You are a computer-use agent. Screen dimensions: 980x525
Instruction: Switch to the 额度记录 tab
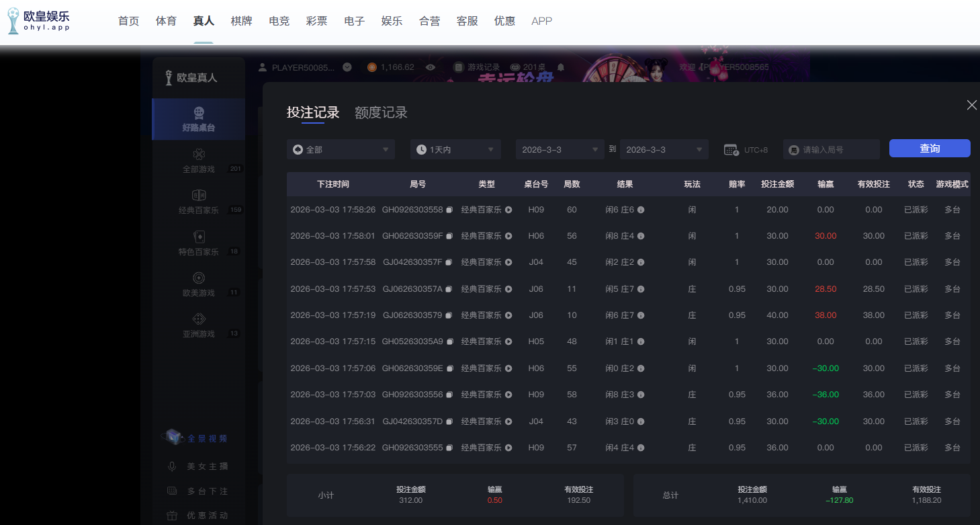click(x=381, y=113)
